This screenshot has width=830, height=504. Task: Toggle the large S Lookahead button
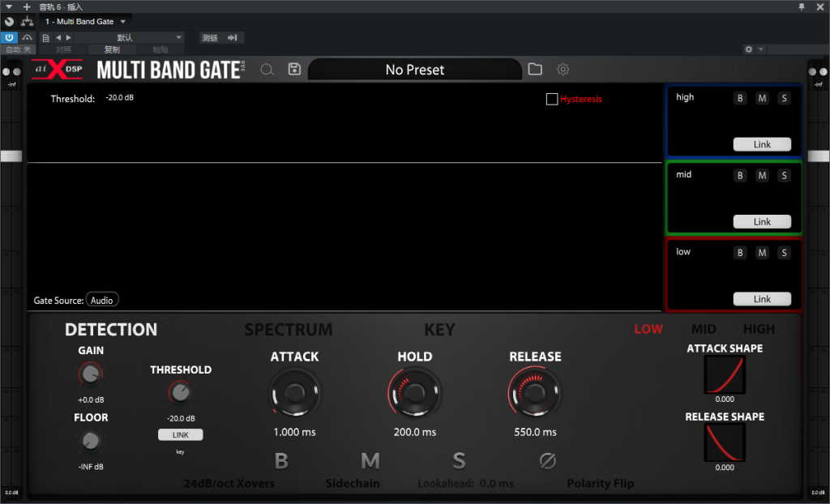[x=459, y=461]
